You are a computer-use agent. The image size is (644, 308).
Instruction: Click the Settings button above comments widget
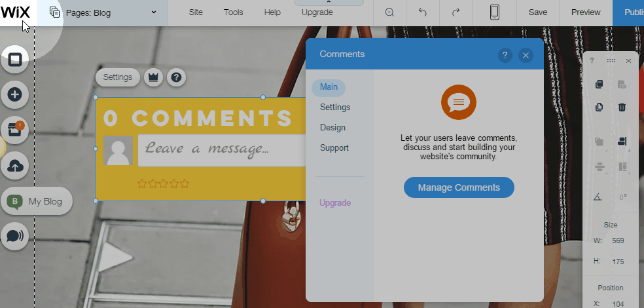pos(117,77)
